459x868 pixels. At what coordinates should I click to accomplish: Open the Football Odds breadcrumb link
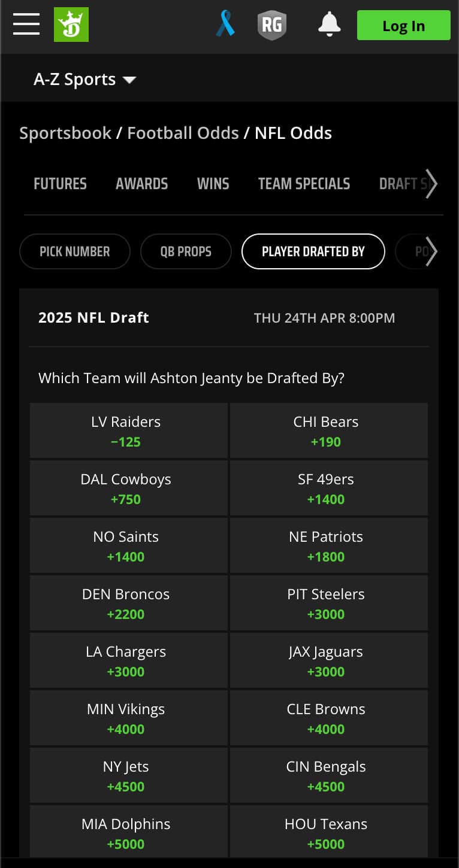coord(183,133)
